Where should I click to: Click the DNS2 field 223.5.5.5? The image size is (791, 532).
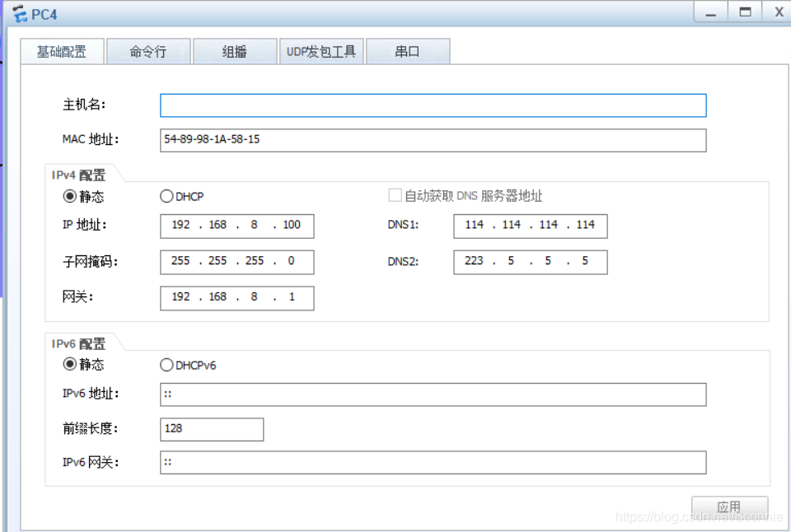530,262
